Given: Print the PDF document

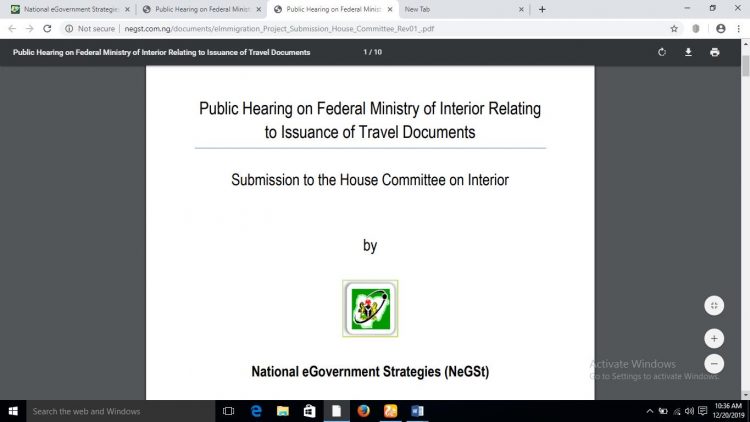Looking at the screenshot, I should [x=715, y=52].
